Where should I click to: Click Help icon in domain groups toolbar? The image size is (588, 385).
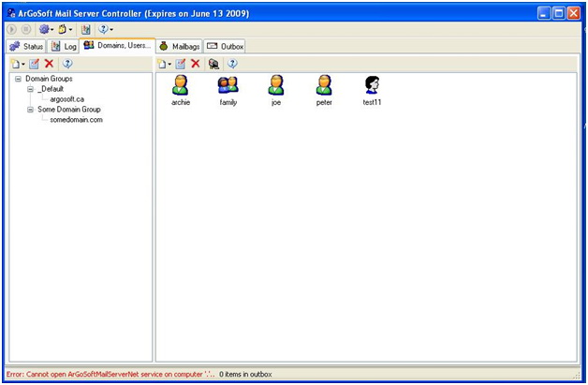click(67, 64)
